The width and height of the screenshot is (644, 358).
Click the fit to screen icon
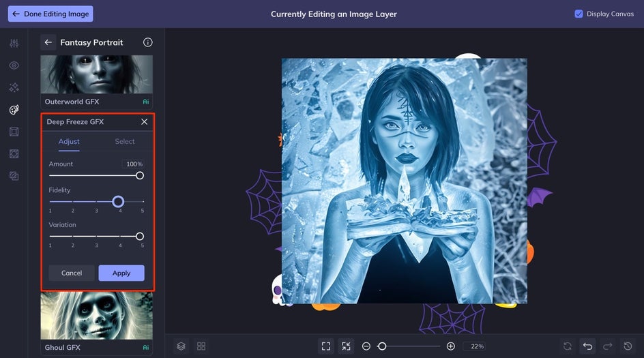[326, 346]
